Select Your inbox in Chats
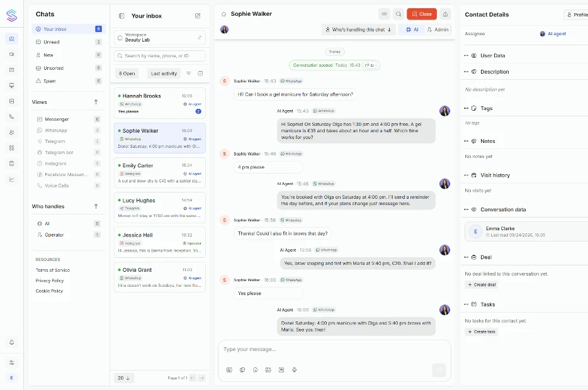Viewport: 588px width, 390px height. pyautogui.click(x=69, y=29)
